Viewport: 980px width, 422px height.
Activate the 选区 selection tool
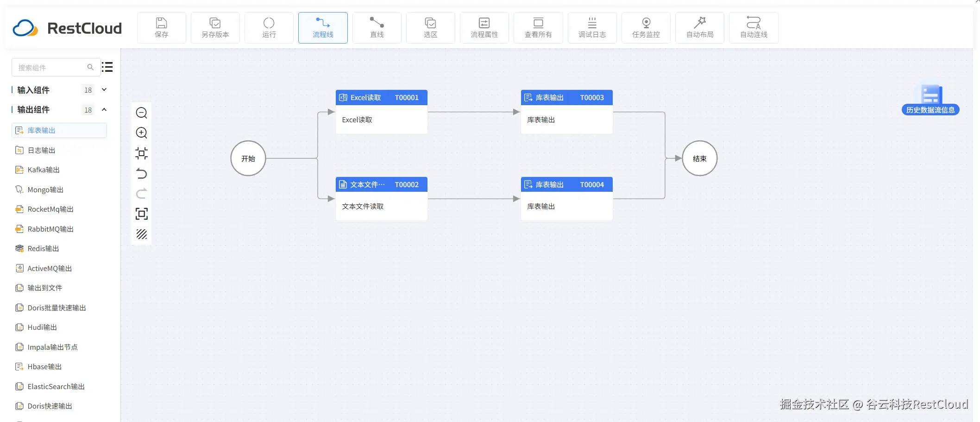pyautogui.click(x=431, y=28)
